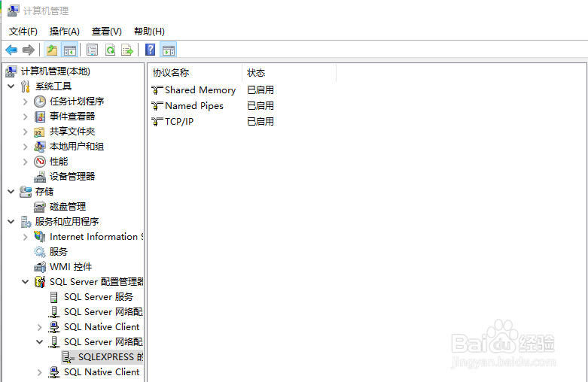Select the 已启用 status of Named Pipes
Image resolution: width=588 pixels, height=382 pixels.
[x=260, y=105]
